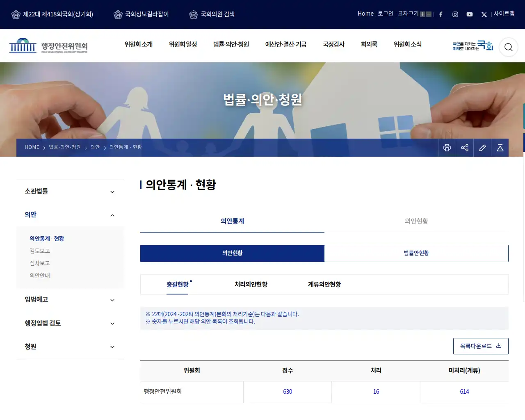Click the emblem icon beside 제22대 제418회국회

(x=16, y=15)
